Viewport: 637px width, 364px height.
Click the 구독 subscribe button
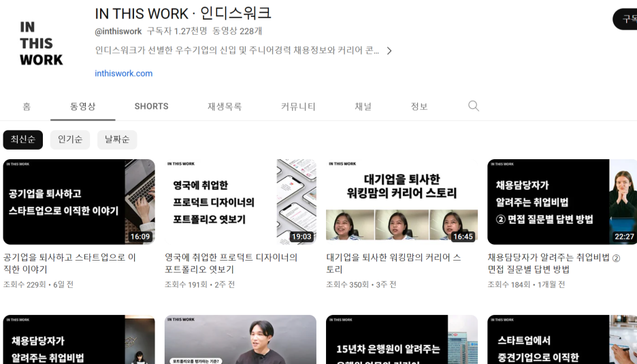click(625, 18)
